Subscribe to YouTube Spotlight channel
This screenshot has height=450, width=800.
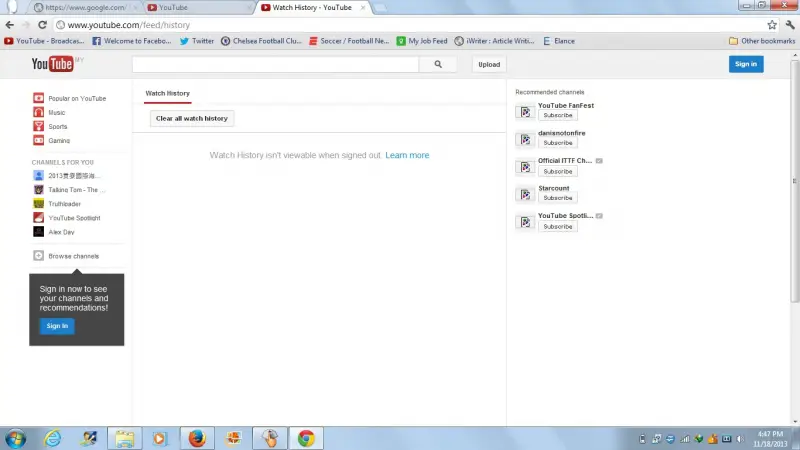(x=558, y=227)
